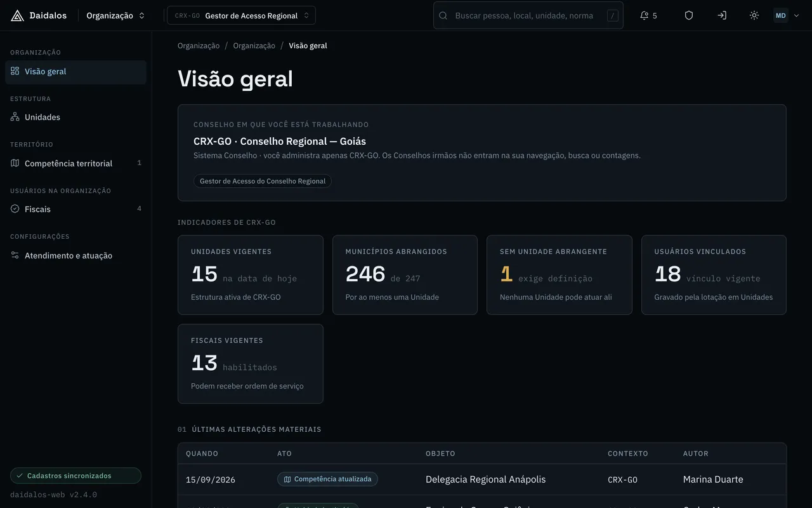Image resolution: width=812 pixels, height=508 pixels.
Task: Click the sign-in arrow icon in the top bar
Action: (722, 15)
